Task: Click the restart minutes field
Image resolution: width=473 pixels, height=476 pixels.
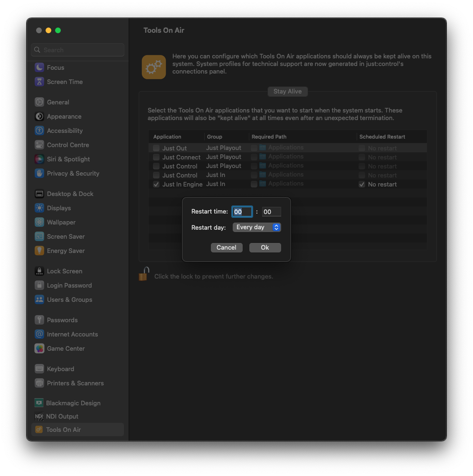Action: 271,212
